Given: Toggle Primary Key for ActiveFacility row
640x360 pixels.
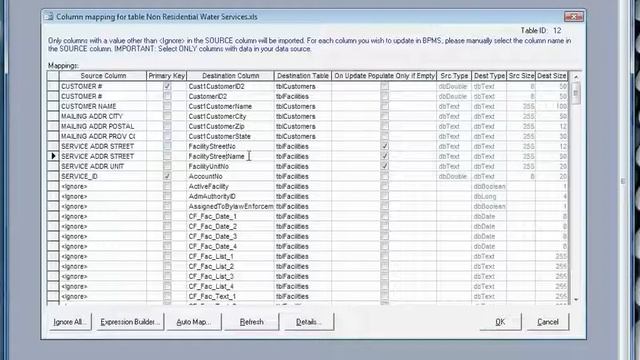Looking at the screenshot, I should (167, 186).
